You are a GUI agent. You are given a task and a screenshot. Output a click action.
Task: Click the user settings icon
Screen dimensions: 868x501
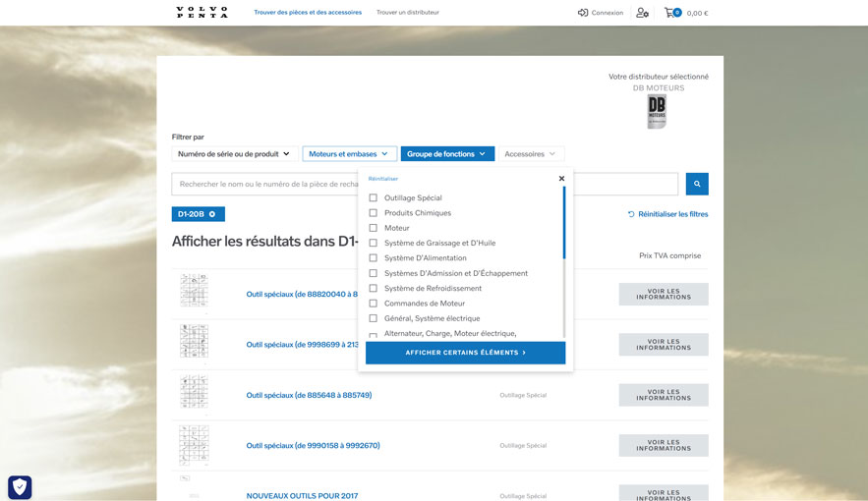tap(642, 13)
